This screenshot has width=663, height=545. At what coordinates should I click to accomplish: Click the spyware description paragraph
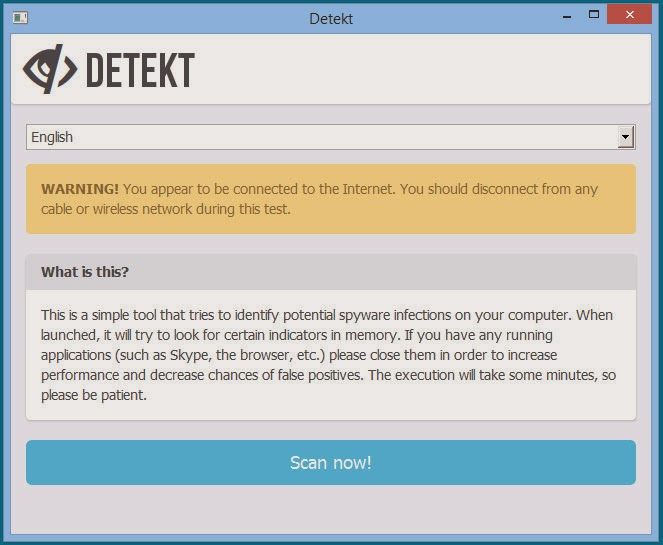328,355
